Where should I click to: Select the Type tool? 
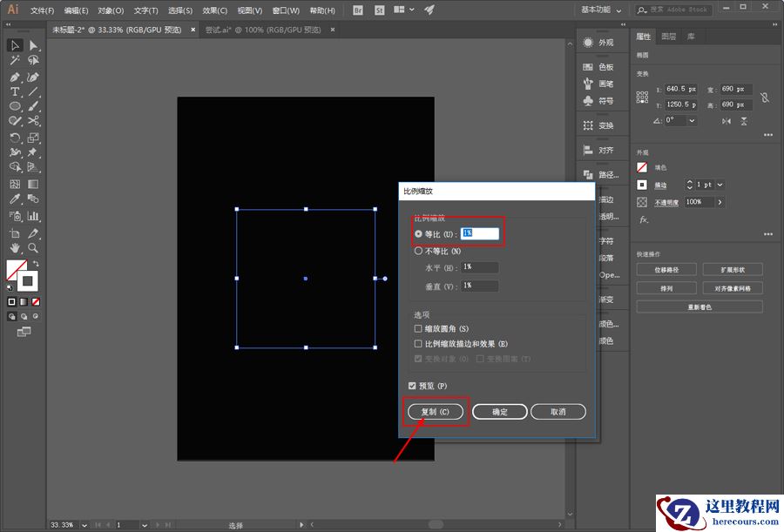14,91
